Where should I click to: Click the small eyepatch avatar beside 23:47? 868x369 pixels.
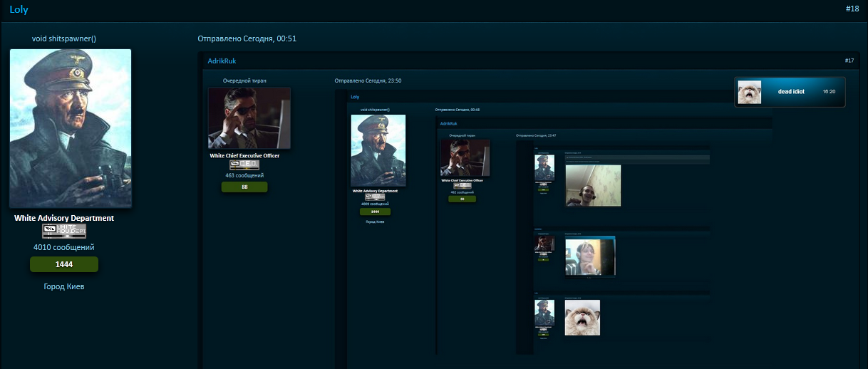click(x=465, y=157)
